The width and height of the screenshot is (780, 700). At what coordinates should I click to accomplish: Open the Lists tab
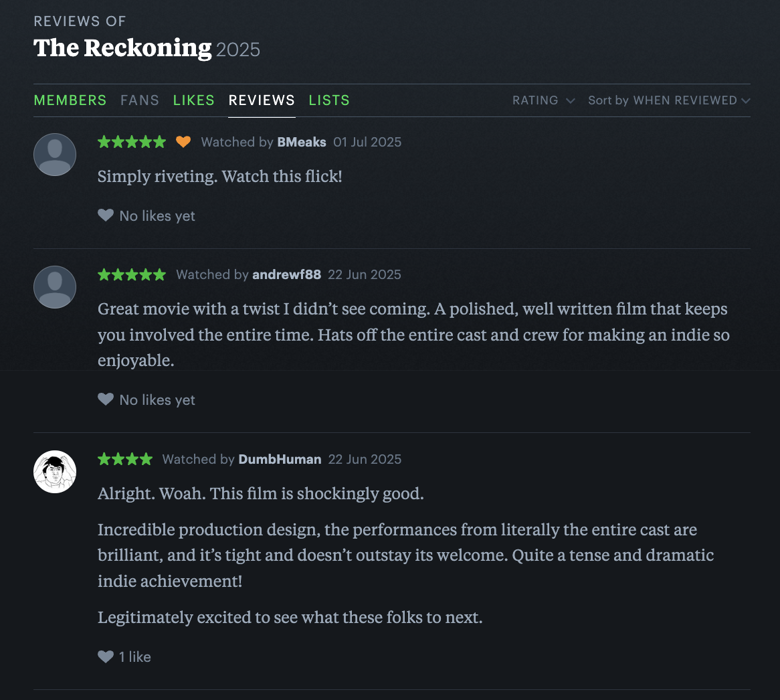coord(329,100)
